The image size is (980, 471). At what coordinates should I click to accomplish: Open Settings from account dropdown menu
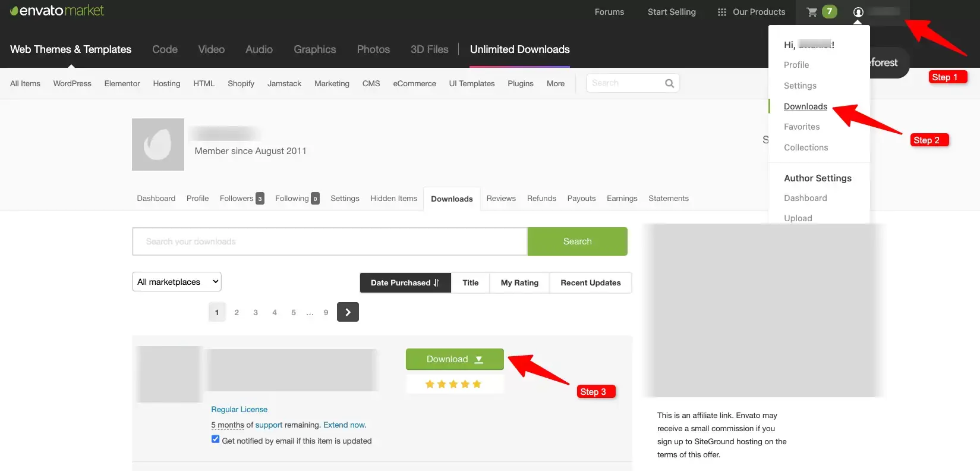click(800, 86)
